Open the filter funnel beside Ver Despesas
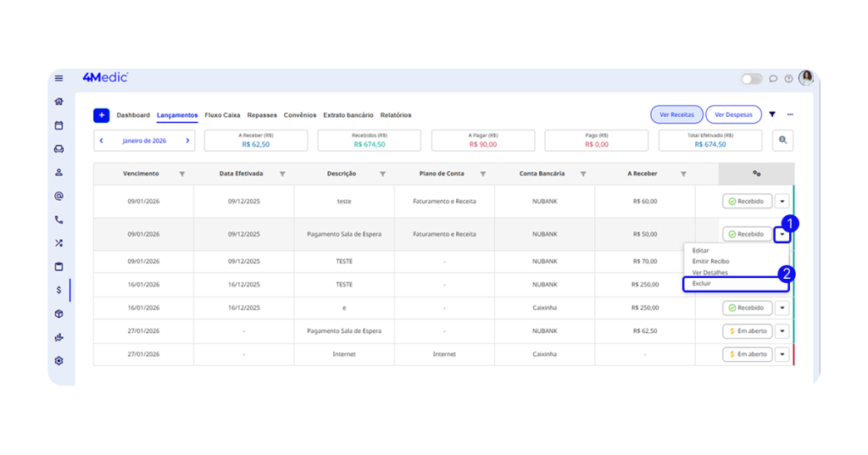The height and width of the screenshot is (455, 868). click(772, 114)
